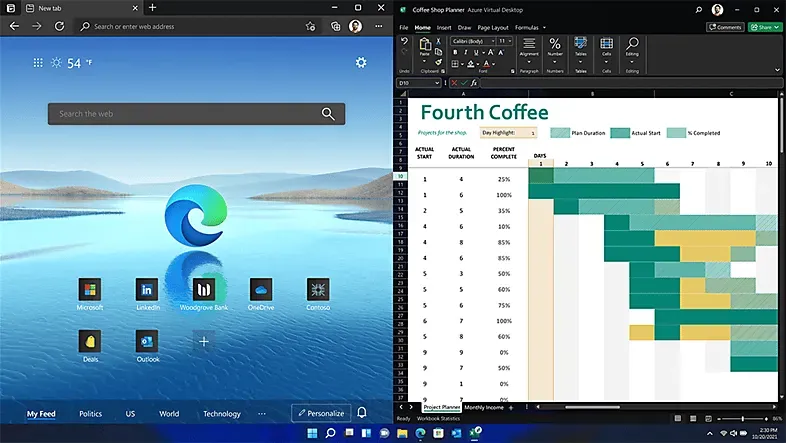786x443 pixels.
Task: Open the Fill Color bucket swatch
Action: [x=471, y=64]
